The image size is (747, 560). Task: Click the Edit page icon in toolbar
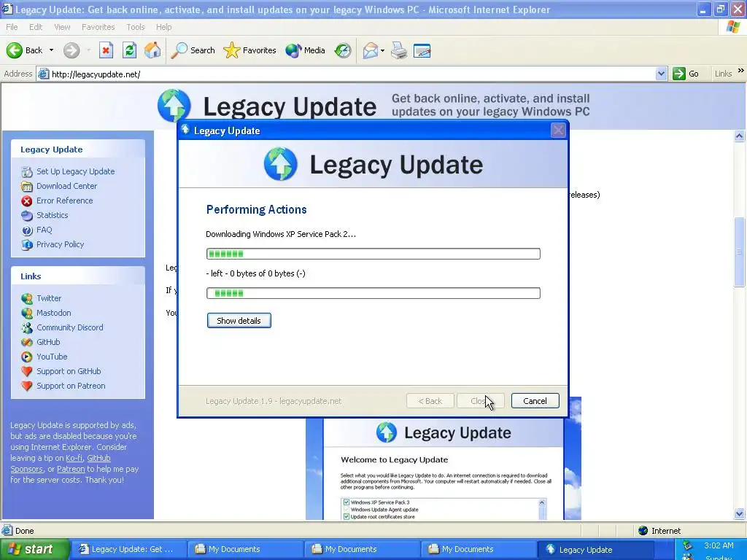(x=422, y=50)
